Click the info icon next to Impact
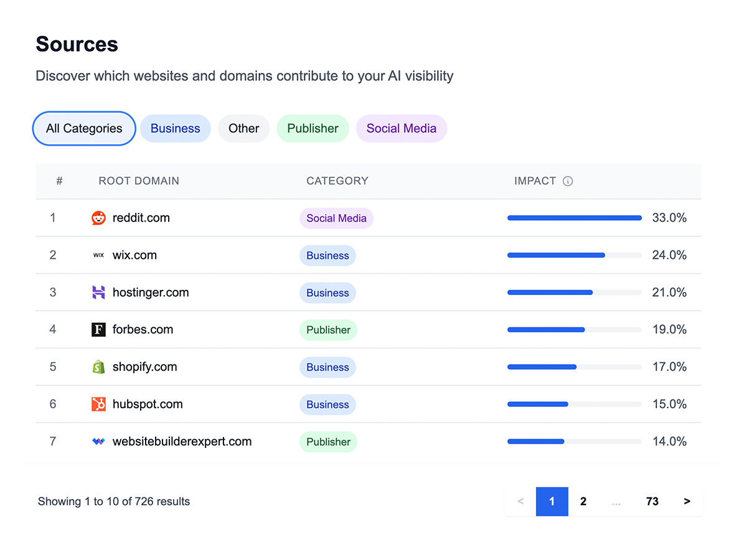Image resolution: width=747 pixels, height=560 pixels. click(x=567, y=181)
